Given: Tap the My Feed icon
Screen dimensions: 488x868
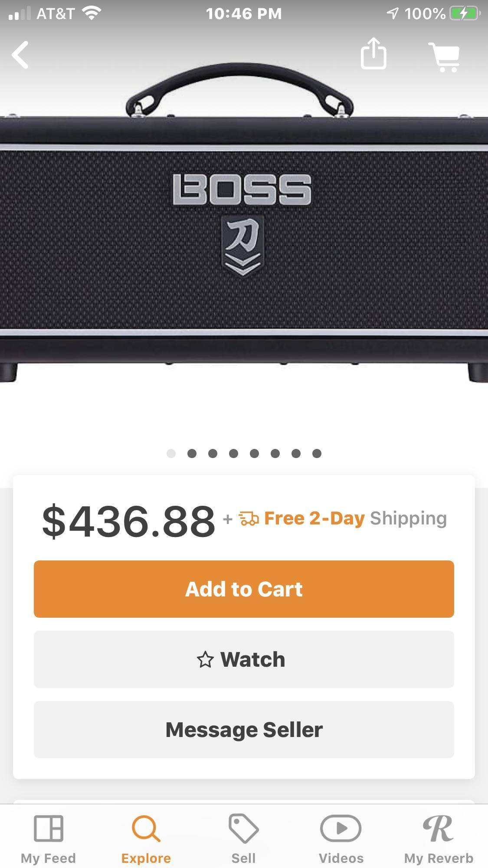Looking at the screenshot, I should (x=49, y=828).
